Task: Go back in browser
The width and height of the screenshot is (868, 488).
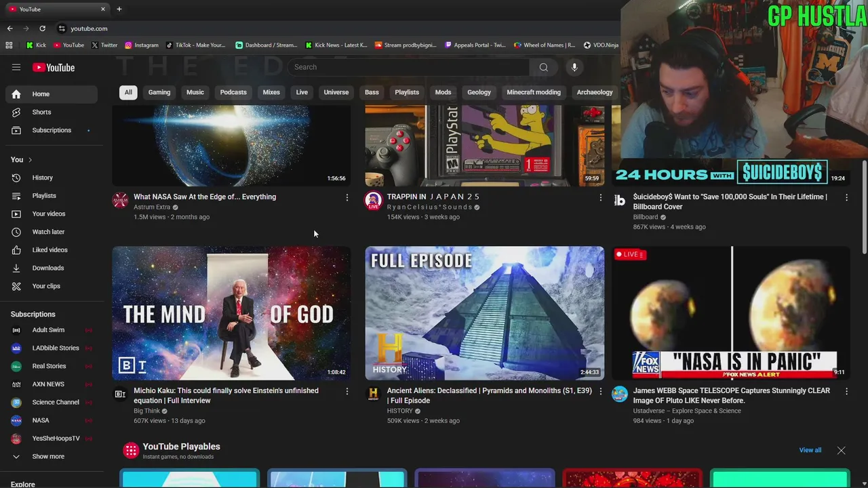Action: pos(9,28)
